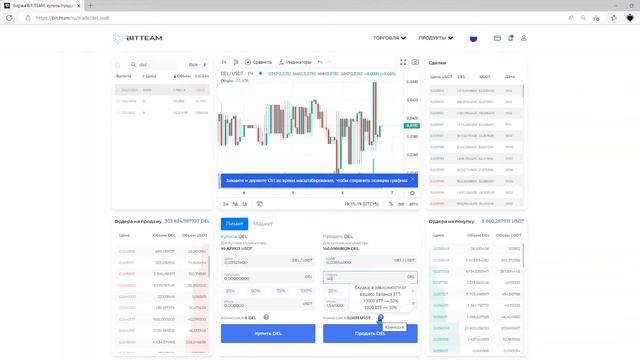
Task: Click the sell price input field
Action: (370, 260)
